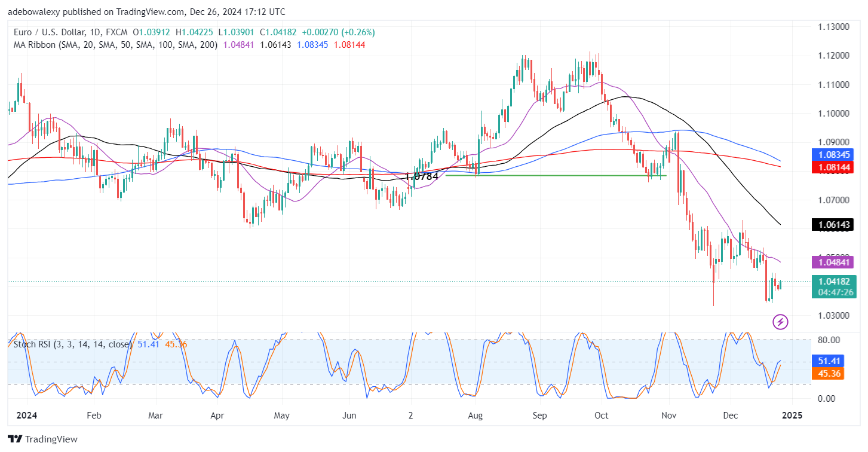
Task: Click the +0.00270 (+0.26%) change value
Action: point(339,32)
